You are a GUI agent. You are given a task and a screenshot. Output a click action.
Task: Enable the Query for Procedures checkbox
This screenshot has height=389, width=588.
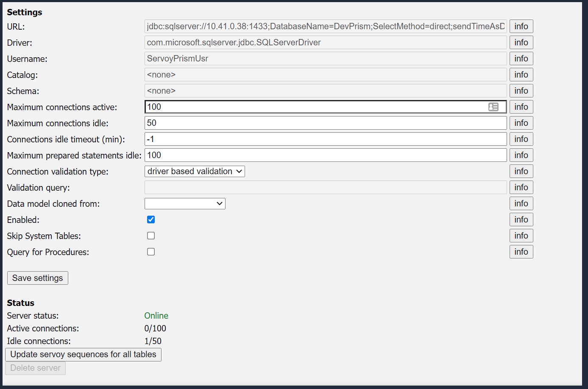click(151, 252)
